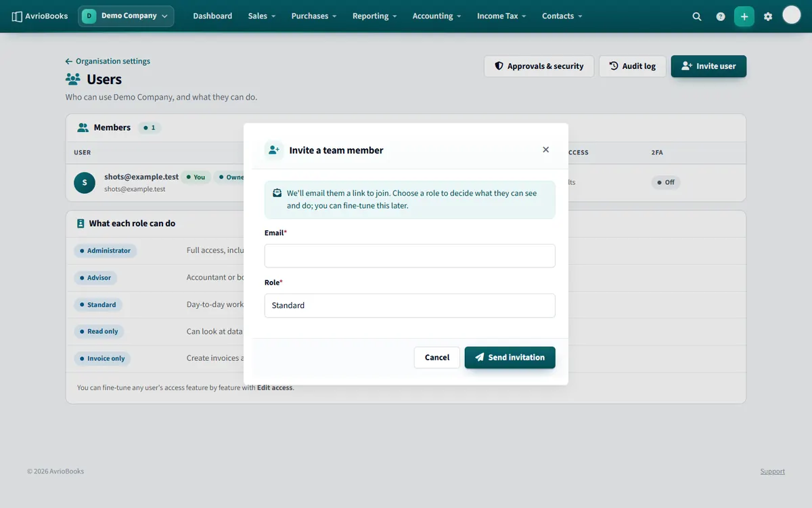The width and height of the screenshot is (812, 508).
Task: Click the 2FA Off status badge
Action: pos(667,182)
